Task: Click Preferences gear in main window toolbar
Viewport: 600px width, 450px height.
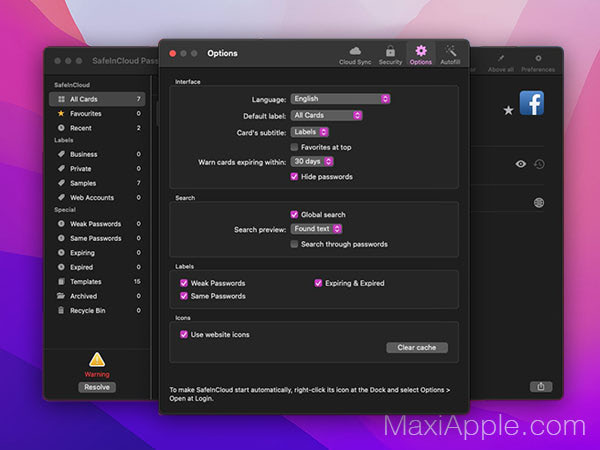Action: tap(538, 63)
